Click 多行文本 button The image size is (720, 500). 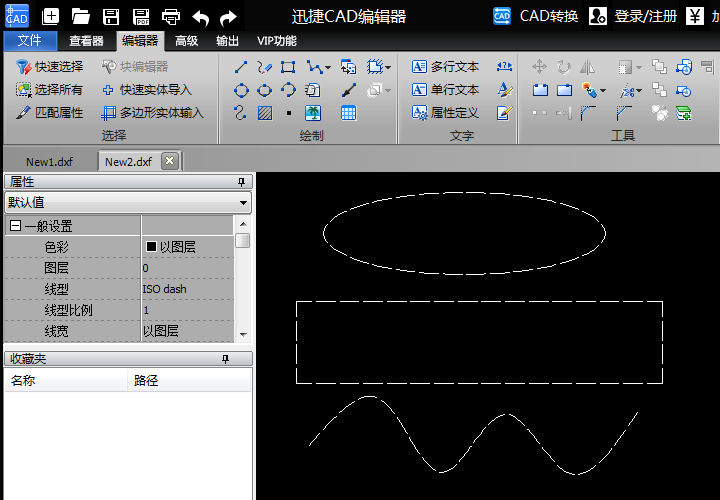click(x=445, y=67)
